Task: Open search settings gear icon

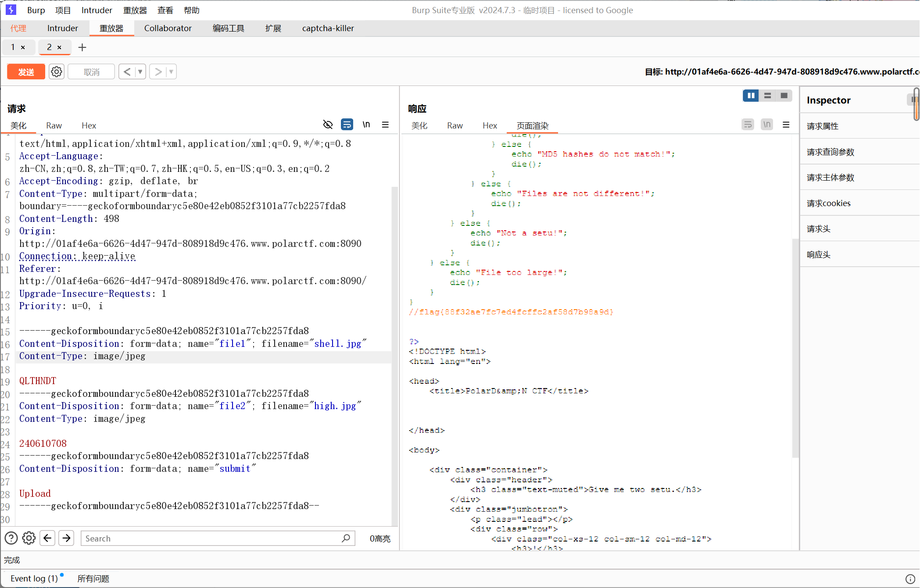Action: click(x=29, y=538)
